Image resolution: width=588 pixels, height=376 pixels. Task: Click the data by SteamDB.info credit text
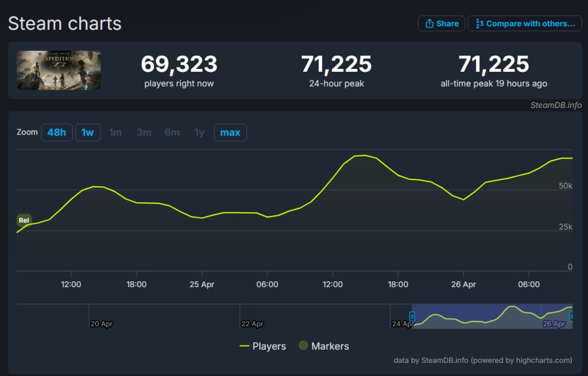click(482, 361)
